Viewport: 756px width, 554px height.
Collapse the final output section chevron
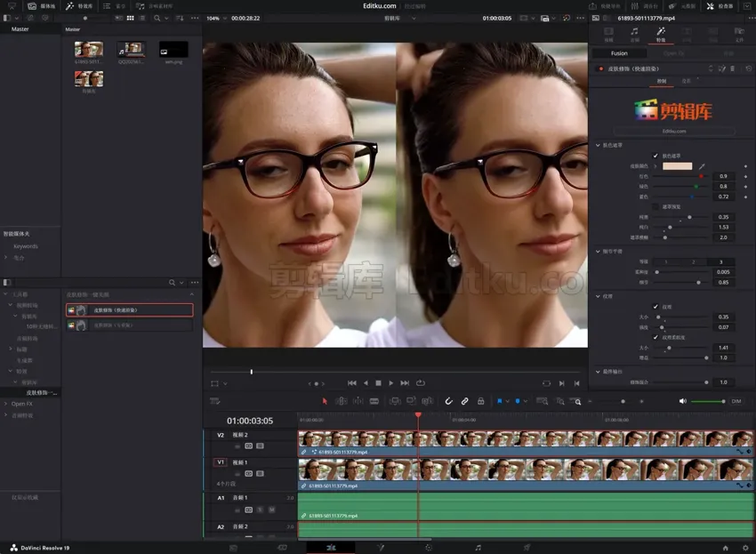tap(598, 372)
